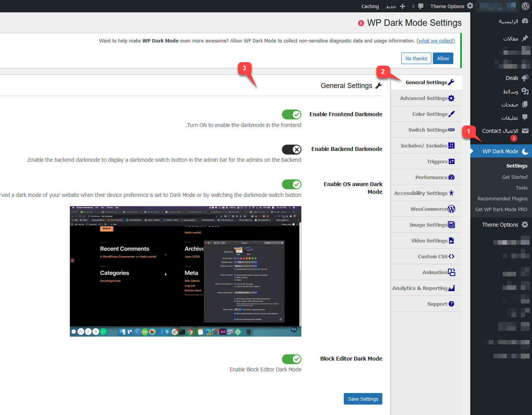
Task: Click the plus icon for new content
Action: coord(402,6)
